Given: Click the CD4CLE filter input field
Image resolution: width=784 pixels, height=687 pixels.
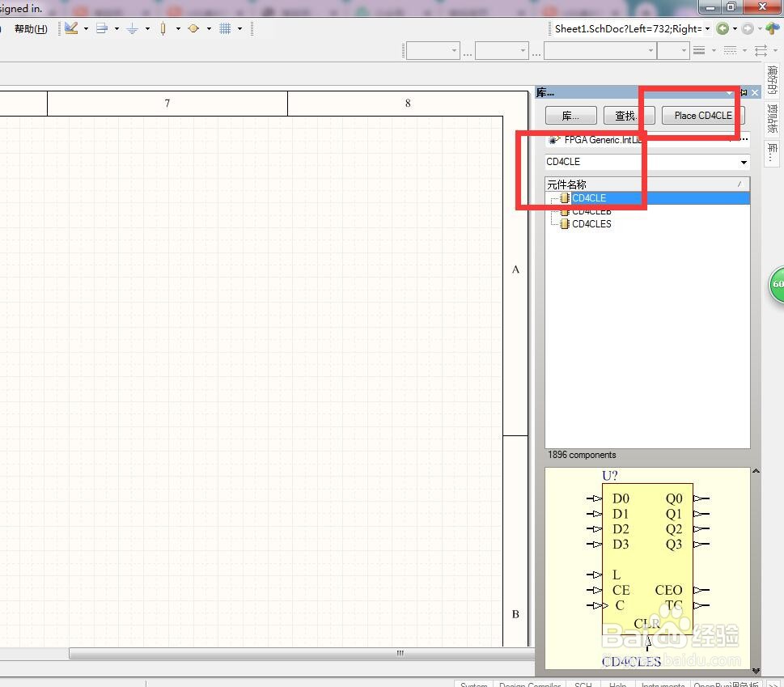Looking at the screenshot, I should [642, 162].
